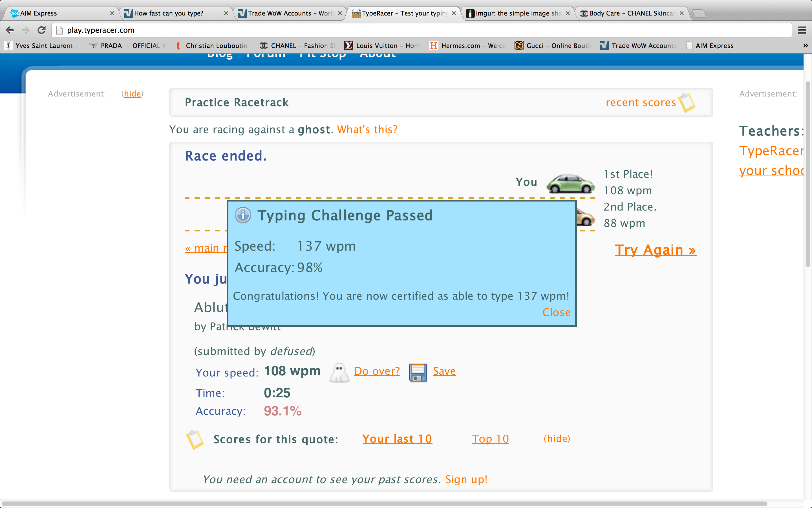Click the 93.1% accuracy value
The image size is (812, 508).
point(283,411)
